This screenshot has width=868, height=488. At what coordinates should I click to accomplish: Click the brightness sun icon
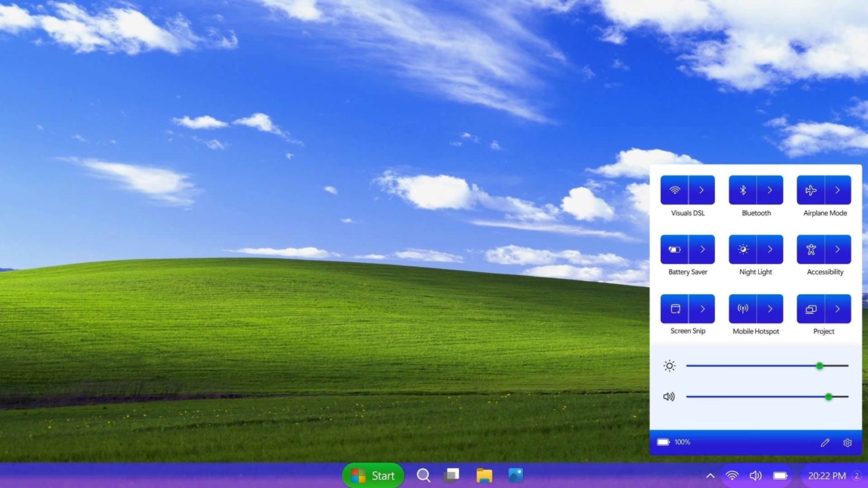tap(669, 366)
